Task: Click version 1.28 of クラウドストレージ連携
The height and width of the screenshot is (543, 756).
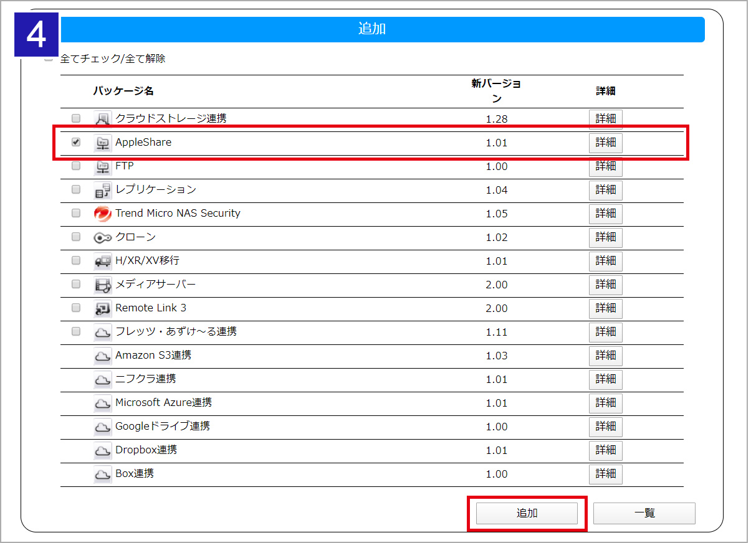Action: [x=497, y=119]
